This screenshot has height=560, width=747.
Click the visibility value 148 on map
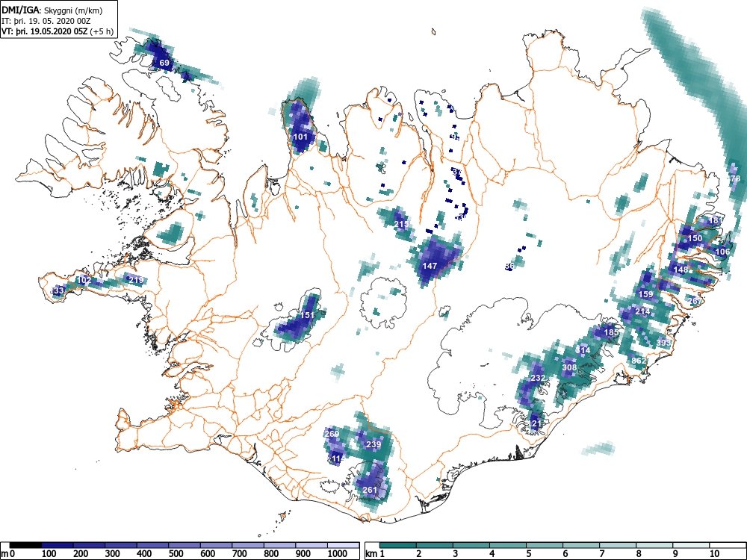click(x=681, y=270)
